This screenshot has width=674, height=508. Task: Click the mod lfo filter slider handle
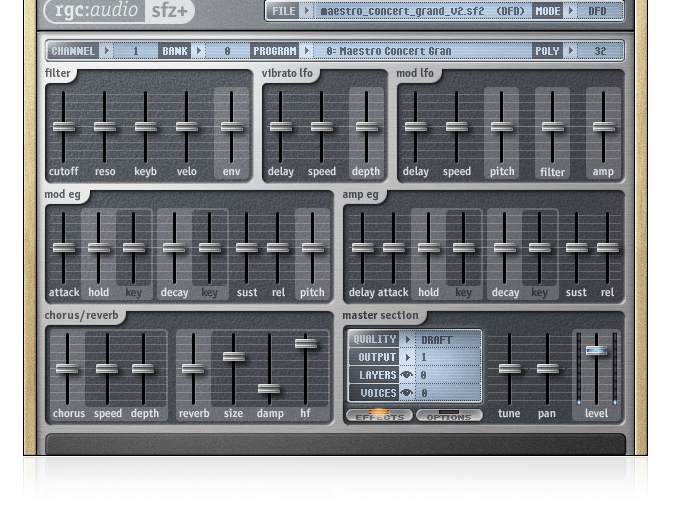coord(553,127)
